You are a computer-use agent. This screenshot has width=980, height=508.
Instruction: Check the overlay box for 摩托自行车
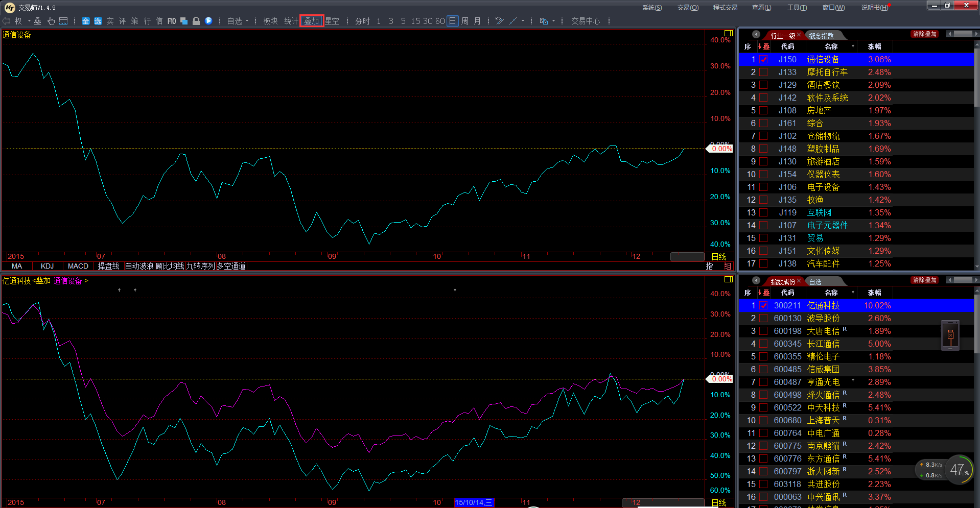tap(763, 72)
